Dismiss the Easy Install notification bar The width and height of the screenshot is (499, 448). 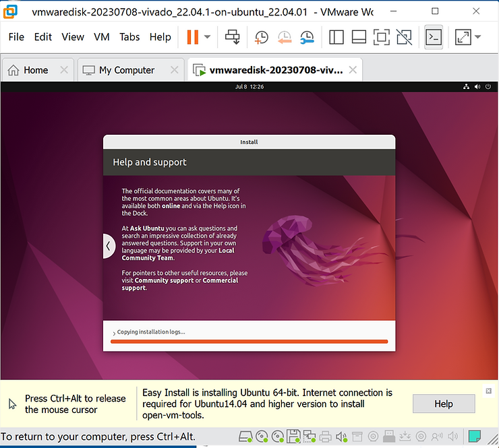488,391
